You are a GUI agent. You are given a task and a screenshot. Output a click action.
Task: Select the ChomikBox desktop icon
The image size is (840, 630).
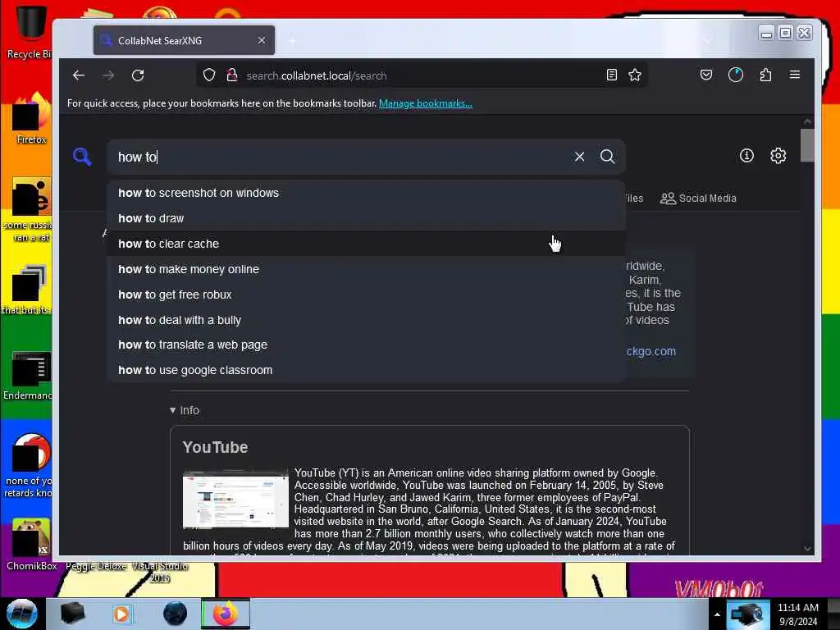click(31, 545)
